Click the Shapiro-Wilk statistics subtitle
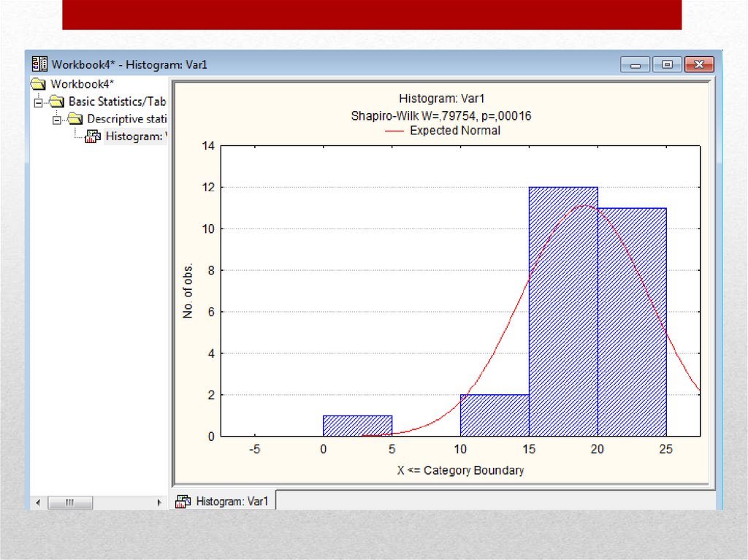Image resolution: width=748 pixels, height=560 pixels. pos(441,116)
